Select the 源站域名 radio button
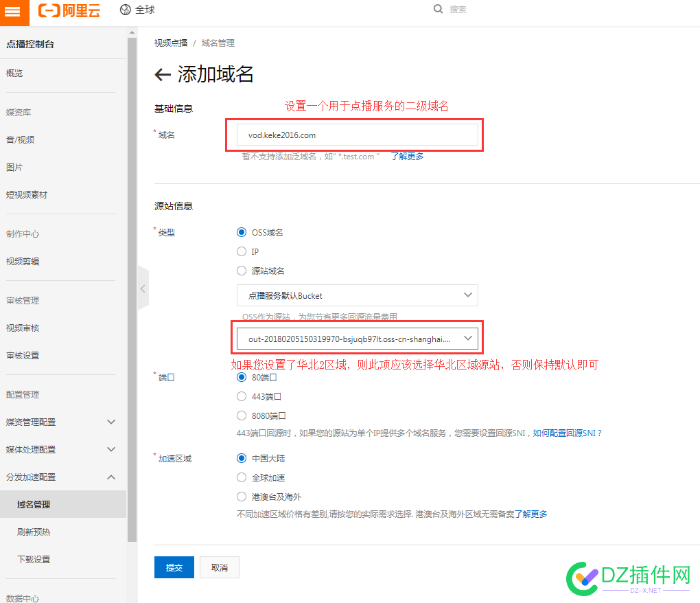The width and height of the screenshot is (700, 603). point(242,271)
